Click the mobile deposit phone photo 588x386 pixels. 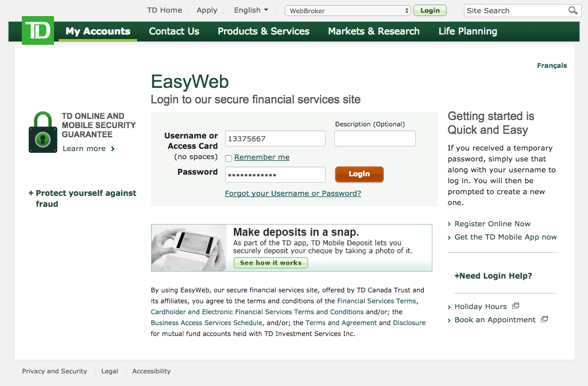click(189, 248)
